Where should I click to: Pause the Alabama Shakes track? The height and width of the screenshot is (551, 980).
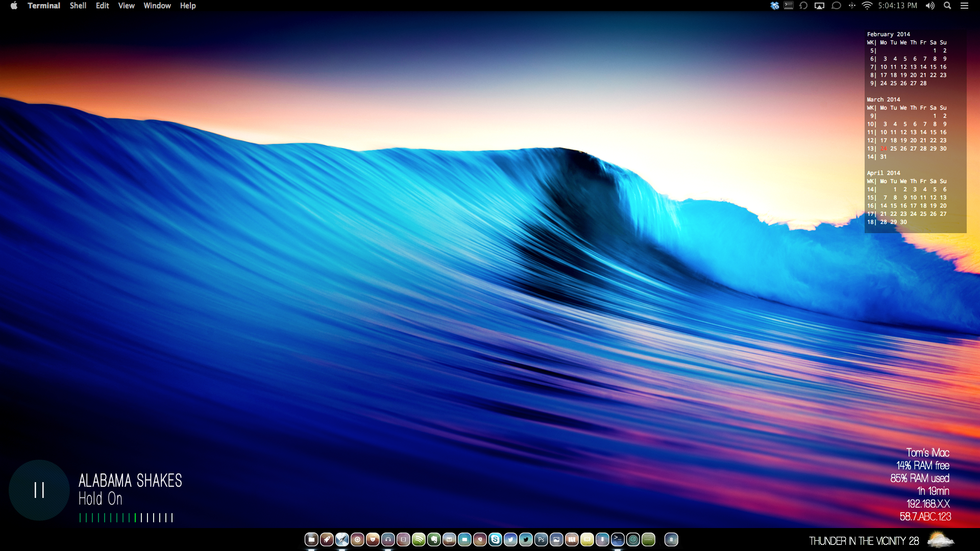pyautogui.click(x=39, y=490)
